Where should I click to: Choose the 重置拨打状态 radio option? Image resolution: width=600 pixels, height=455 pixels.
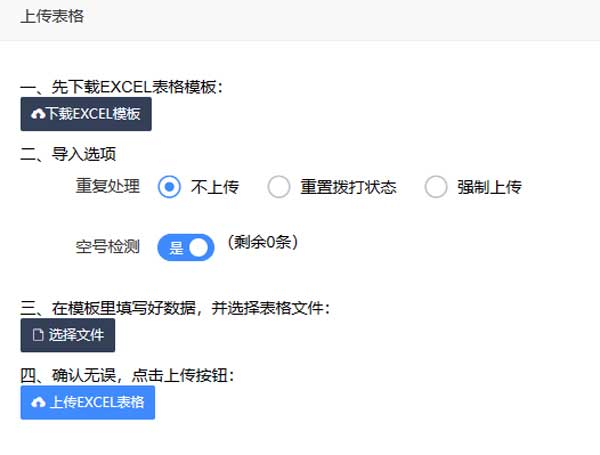(x=279, y=187)
